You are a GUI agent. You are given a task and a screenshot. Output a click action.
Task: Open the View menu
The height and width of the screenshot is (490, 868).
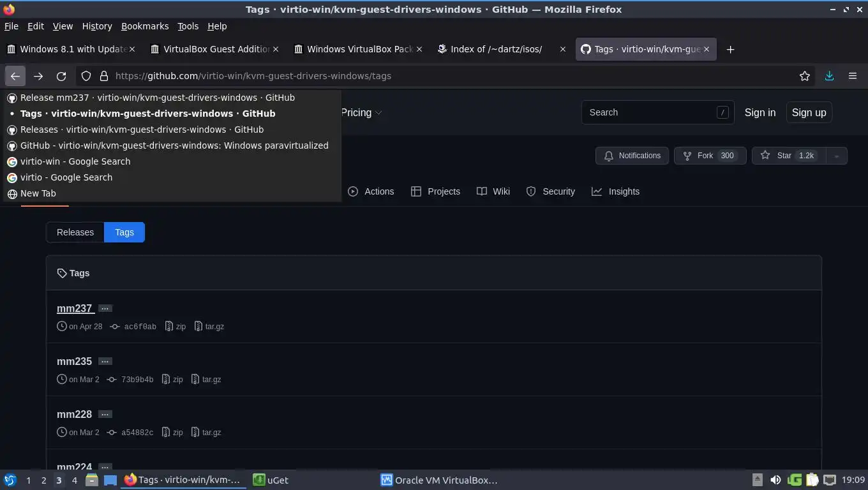pyautogui.click(x=63, y=26)
